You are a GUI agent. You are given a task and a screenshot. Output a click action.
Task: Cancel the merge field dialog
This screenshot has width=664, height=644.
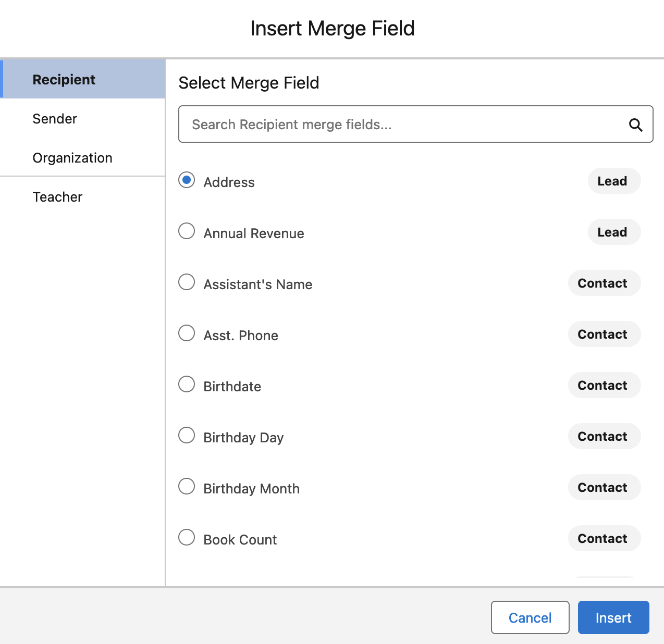tap(530, 617)
